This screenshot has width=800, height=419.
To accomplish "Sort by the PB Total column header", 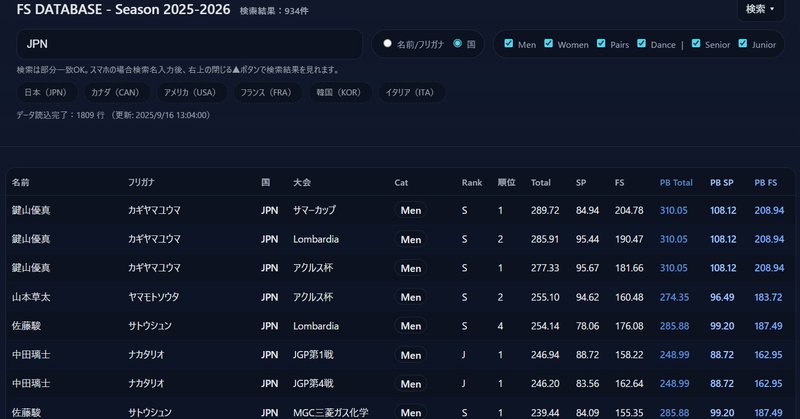I will 676,182.
